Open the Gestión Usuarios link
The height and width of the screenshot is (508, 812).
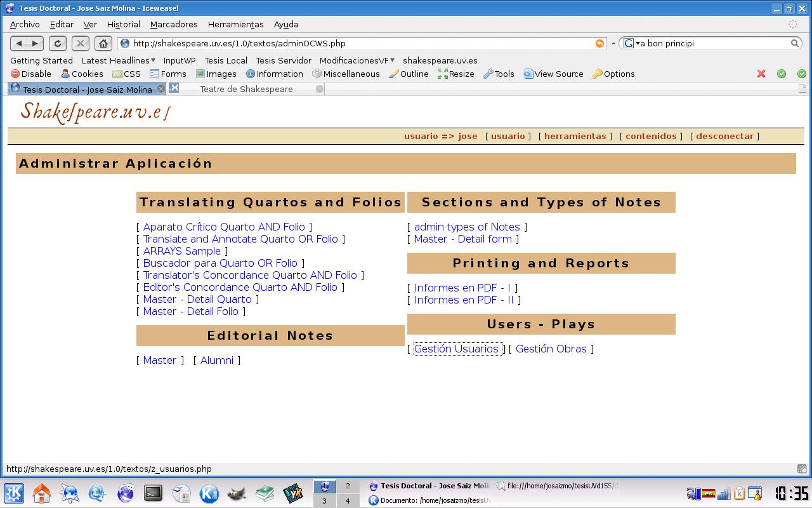point(457,349)
